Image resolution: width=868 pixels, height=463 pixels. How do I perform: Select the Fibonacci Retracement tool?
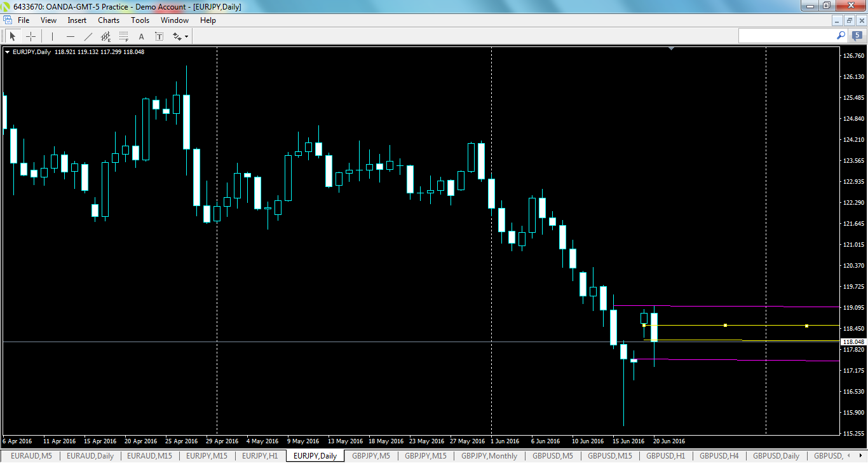click(x=123, y=36)
